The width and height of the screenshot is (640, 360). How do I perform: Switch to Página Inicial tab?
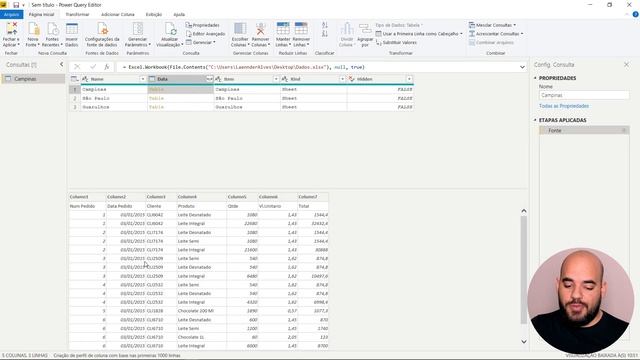(41, 14)
